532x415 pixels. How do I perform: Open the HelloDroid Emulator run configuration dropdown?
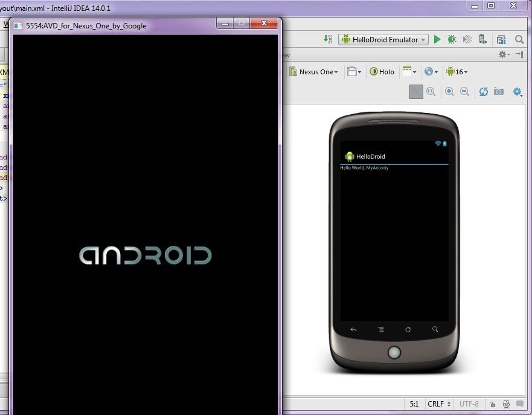coord(383,40)
